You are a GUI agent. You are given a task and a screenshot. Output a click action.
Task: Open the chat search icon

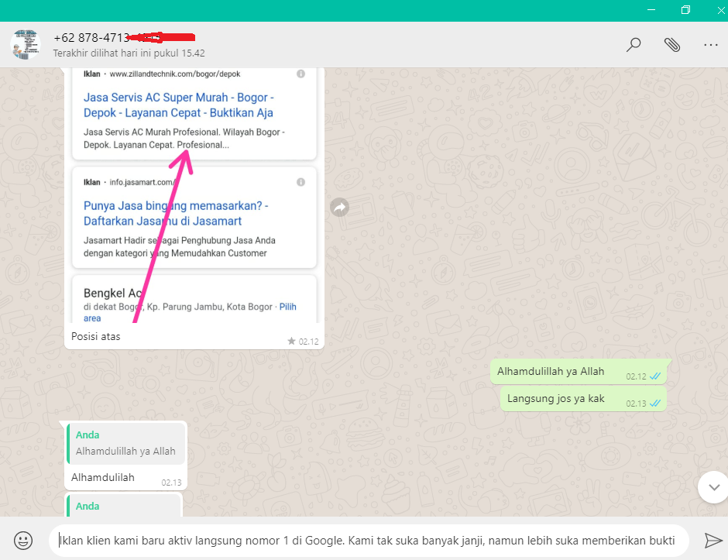(634, 44)
